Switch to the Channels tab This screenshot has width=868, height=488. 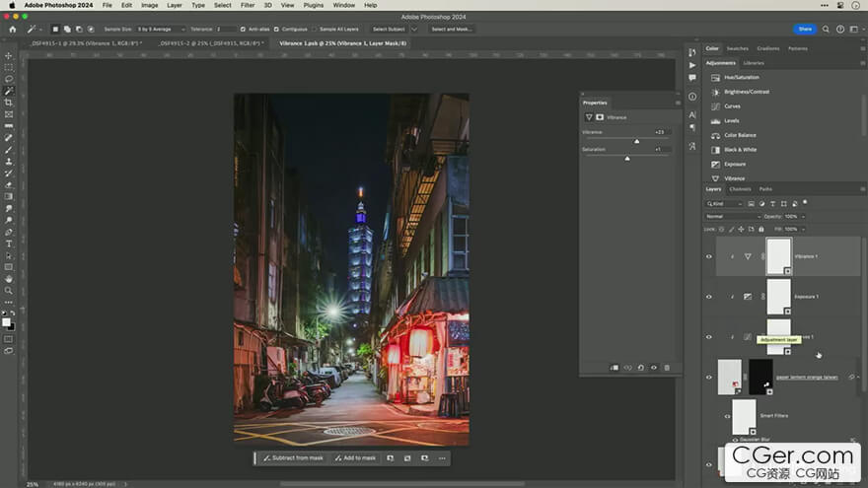[740, 188]
